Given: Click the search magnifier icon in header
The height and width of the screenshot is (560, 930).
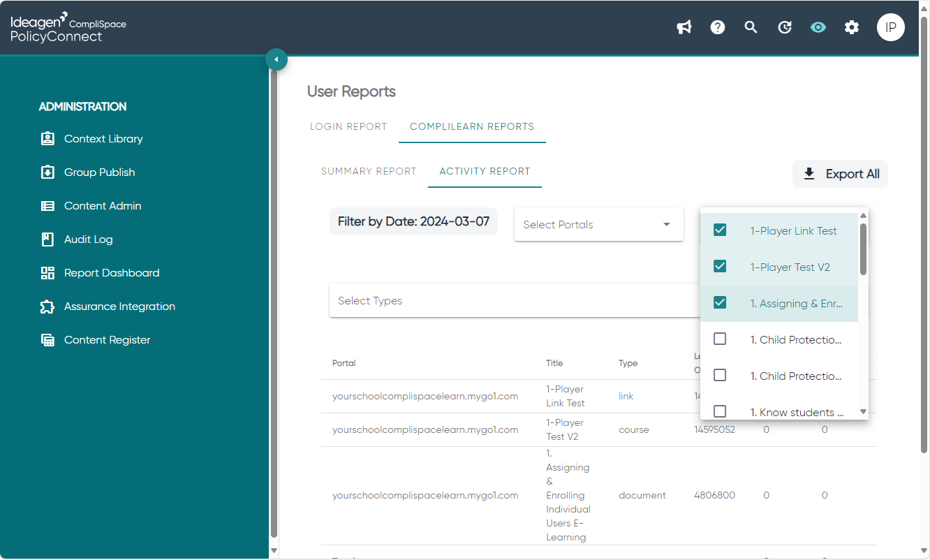Looking at the screenshot, I should click(x=751, y=27).
